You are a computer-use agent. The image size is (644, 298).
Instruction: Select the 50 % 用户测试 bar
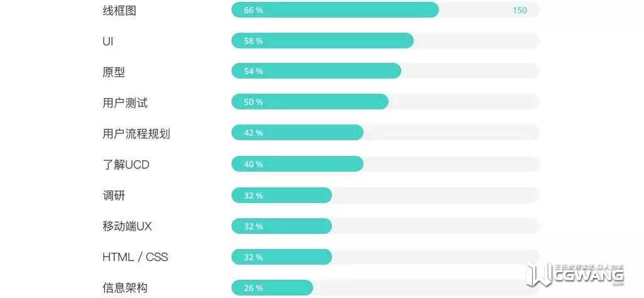click(309, 102)
